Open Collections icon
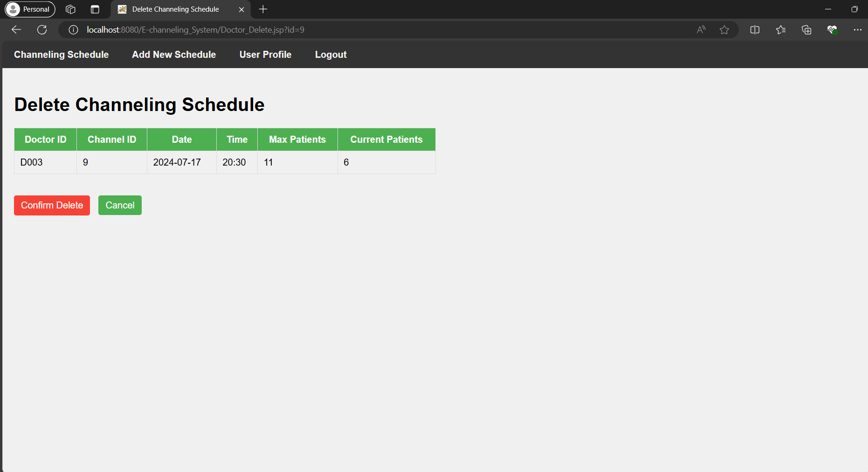 806,30
